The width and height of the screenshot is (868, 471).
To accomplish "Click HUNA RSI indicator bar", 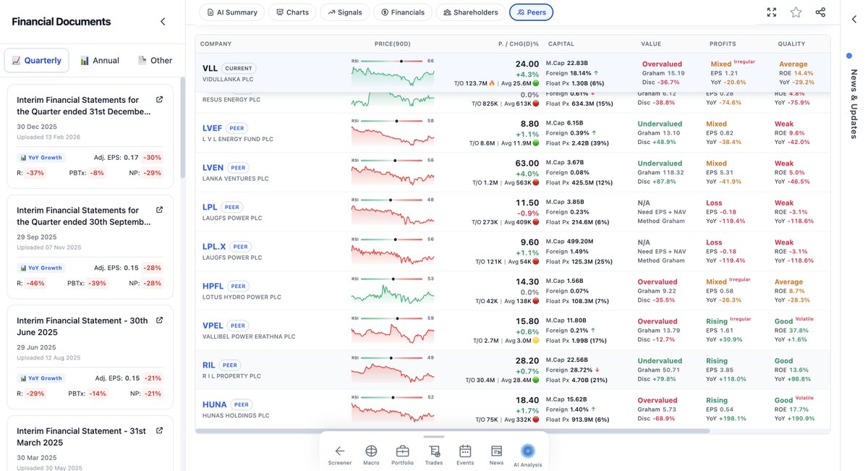I will (x=393, y=397).
